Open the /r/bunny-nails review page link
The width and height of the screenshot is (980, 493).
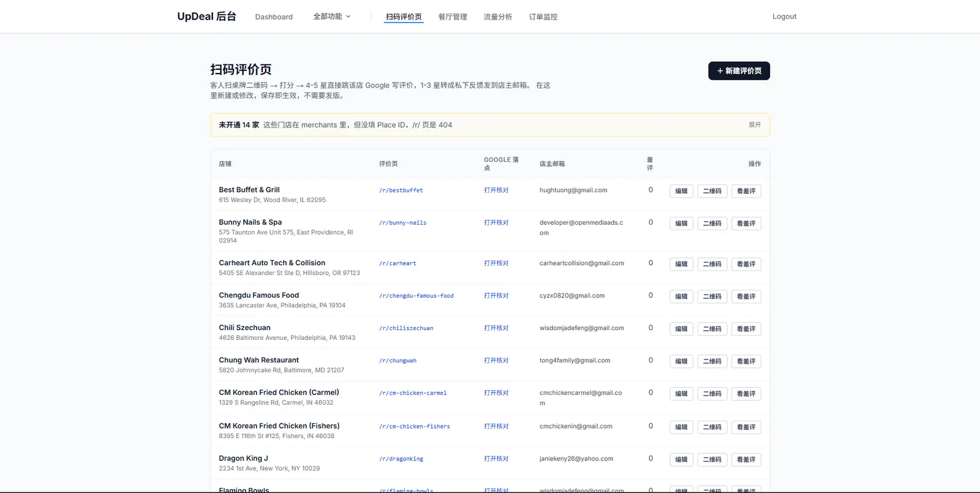[x=402, y=223]
